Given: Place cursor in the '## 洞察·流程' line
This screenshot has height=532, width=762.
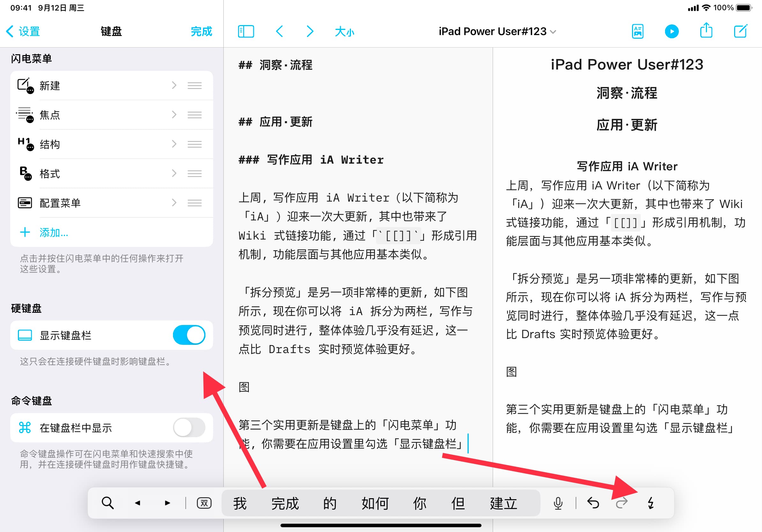Looking at the screenshot, I should tap(275, 65).
